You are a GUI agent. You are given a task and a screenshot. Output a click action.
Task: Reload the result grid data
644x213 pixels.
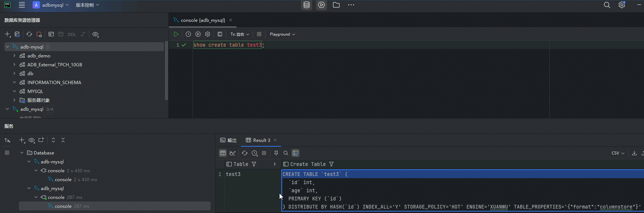pos(245,153)
